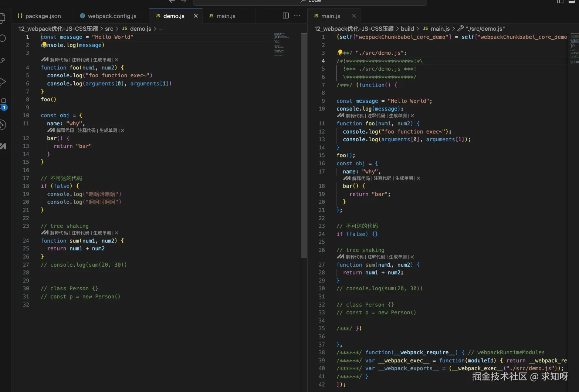The image size is (579, 392).
Task: Click 生成单测 above function sum in demo.js
Action: (102, 233)
